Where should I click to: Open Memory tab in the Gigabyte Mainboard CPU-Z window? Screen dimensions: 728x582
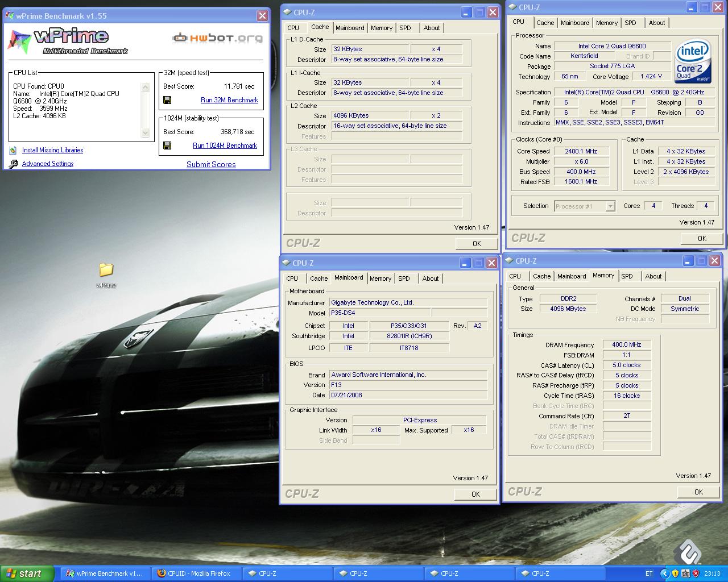380,278
